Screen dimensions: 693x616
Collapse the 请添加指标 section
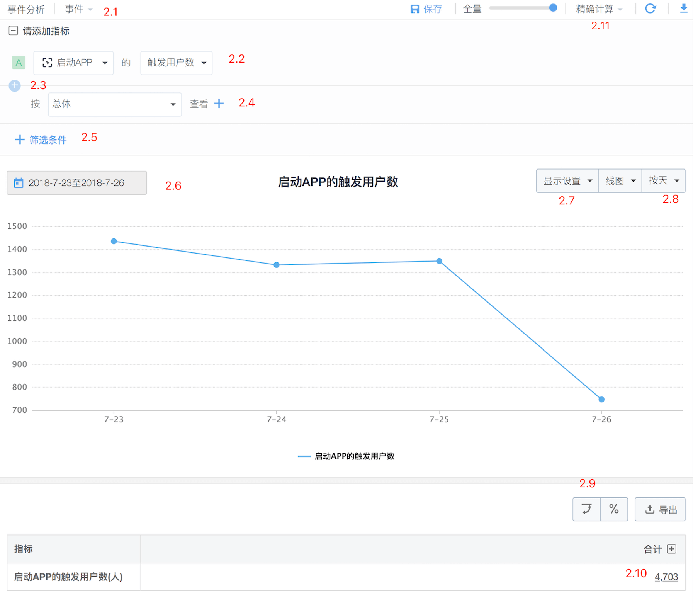pos(13,31)
